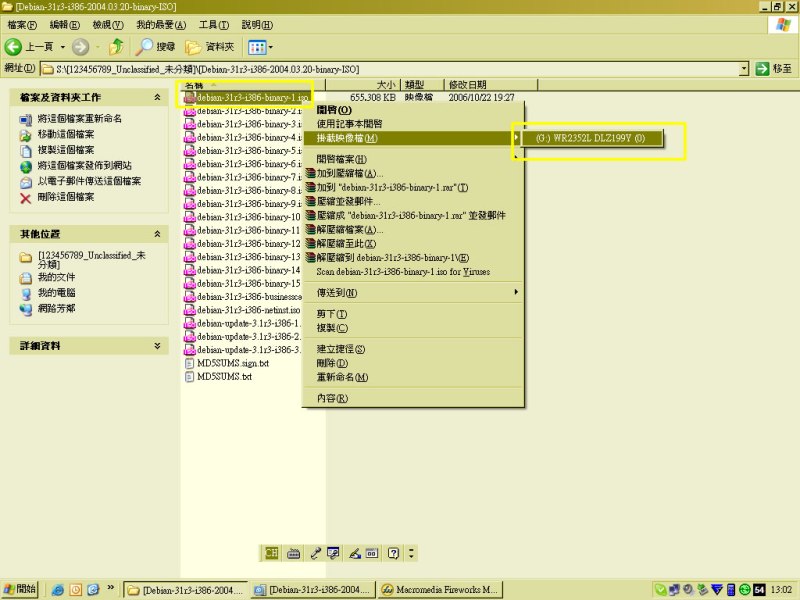800x600 pixels.
Task: Open the Help menu
Action: [257, 24]
